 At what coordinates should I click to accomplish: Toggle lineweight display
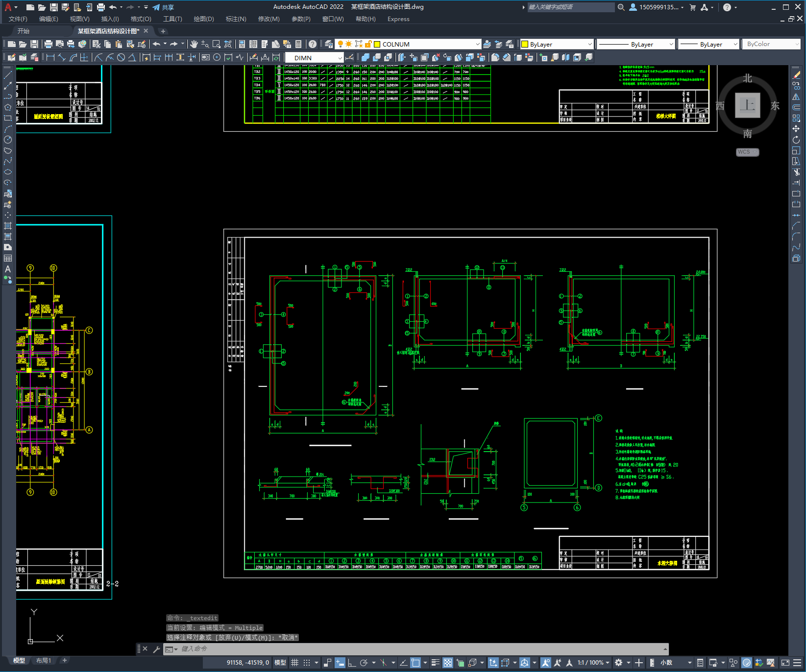tap(435, 663)
